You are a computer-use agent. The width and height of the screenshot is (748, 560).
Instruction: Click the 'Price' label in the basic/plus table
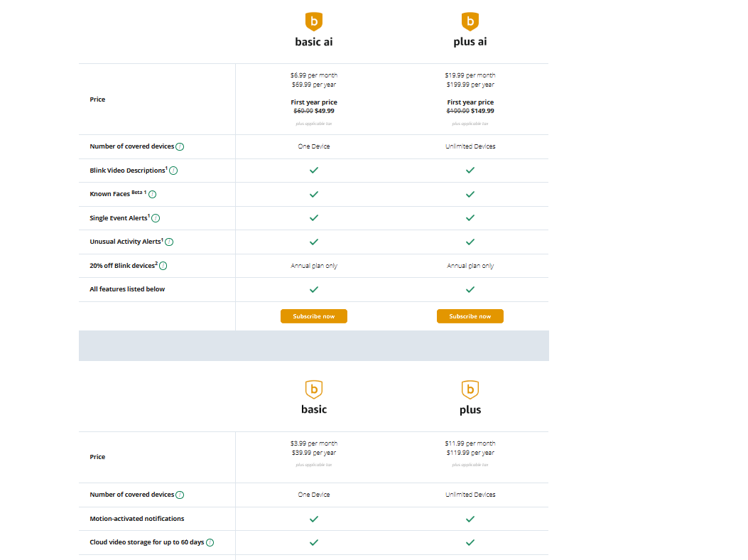click(97, 457)
